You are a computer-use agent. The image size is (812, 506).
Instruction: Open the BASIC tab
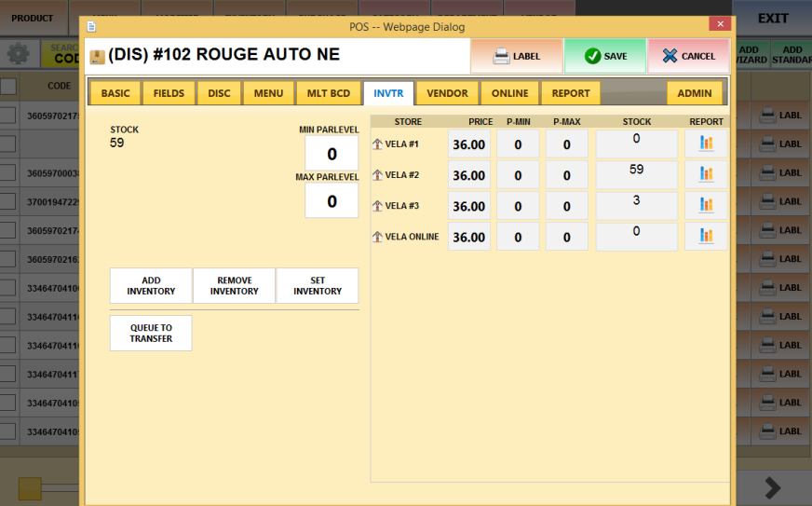pos(115,93)
